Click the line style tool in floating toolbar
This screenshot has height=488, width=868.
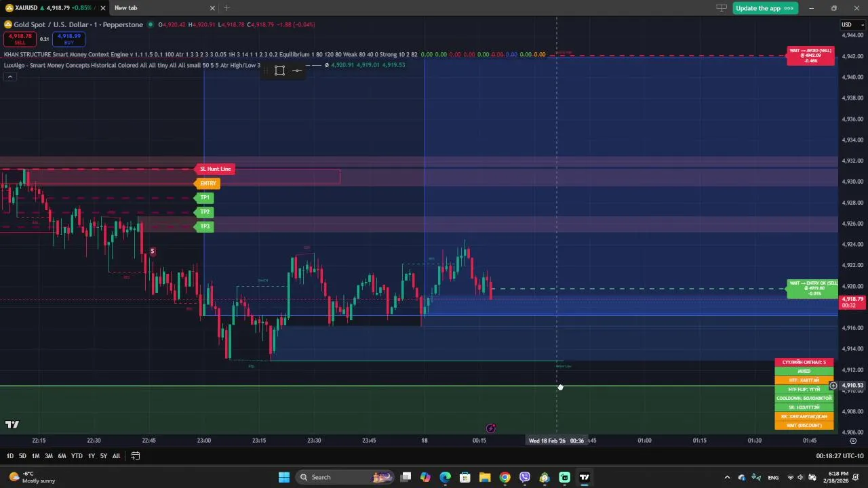pos(297,70)
